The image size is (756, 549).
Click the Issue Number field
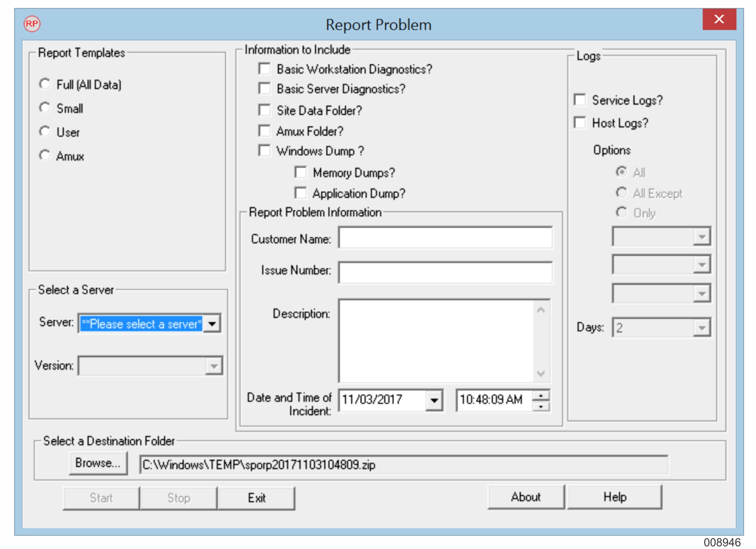point(445,272)
